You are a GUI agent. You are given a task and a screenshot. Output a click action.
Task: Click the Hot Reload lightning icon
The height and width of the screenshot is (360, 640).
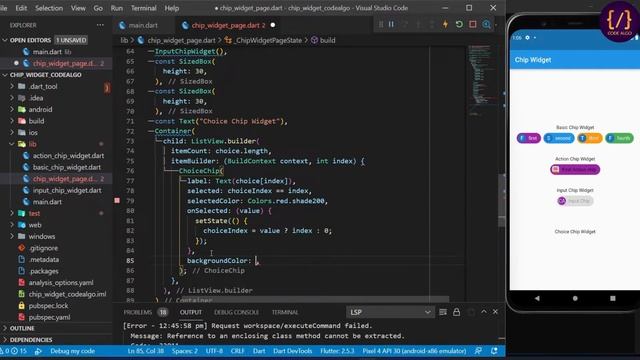pyautogui.click(x=445, y=24)
